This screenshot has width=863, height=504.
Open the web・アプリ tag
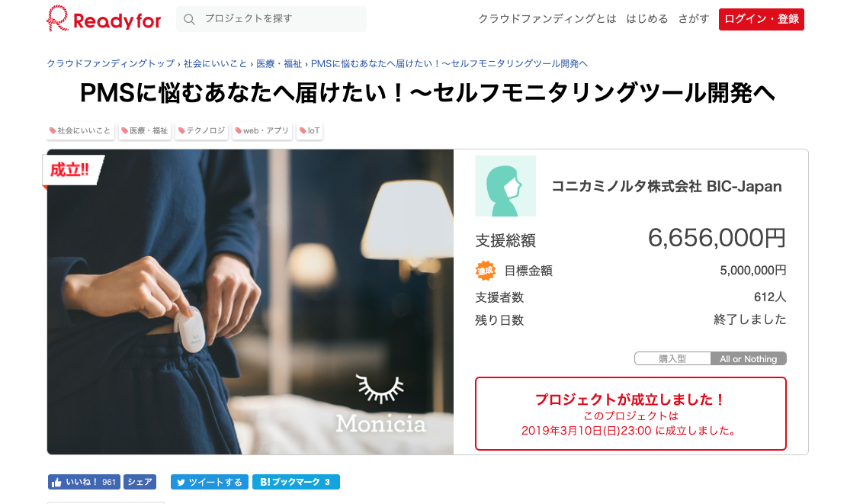262,130
